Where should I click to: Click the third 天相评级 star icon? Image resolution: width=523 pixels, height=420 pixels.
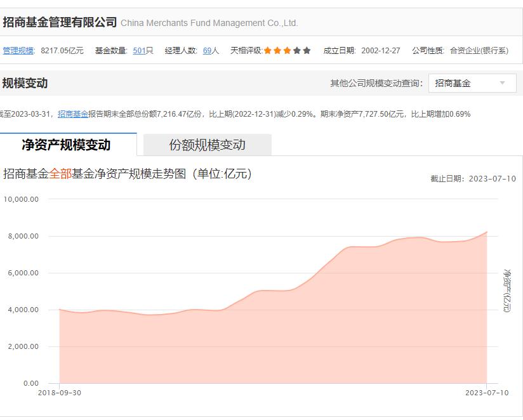[x=287, y=49]
